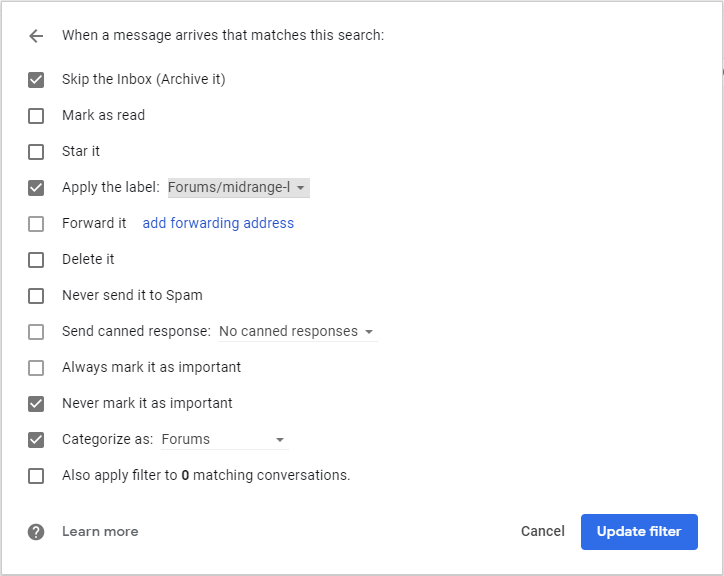This screenshot has width=724, height=576.
Task: Click the back arrow icon
Action: click(36, 36)
